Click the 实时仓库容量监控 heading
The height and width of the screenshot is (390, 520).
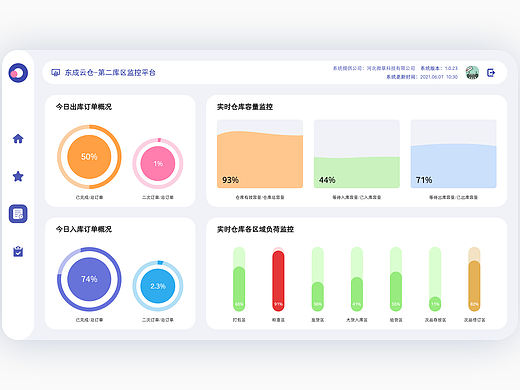click(x=245, y=107)
